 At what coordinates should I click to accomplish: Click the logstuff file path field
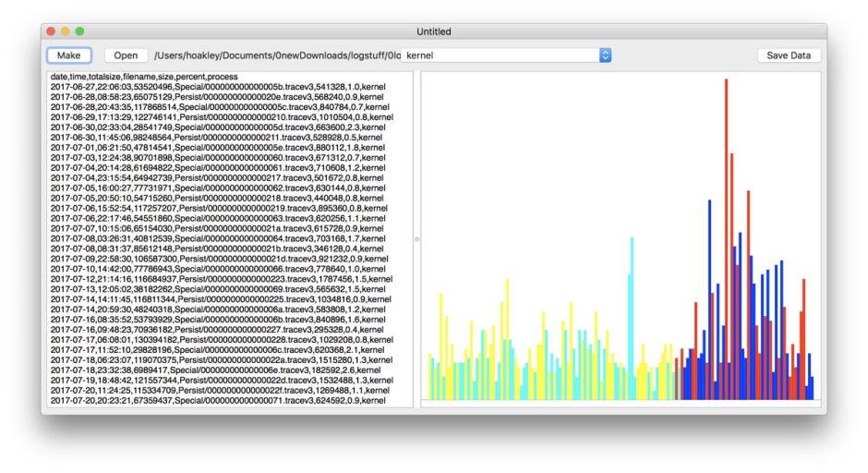tap(277, 55)
